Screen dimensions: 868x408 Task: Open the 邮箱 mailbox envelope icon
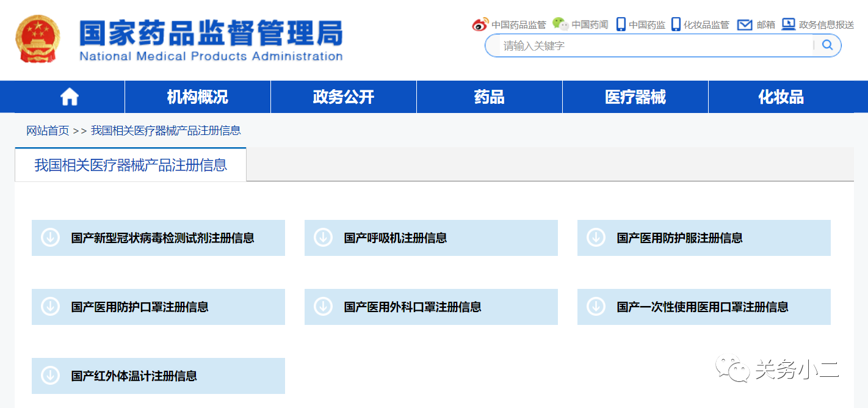click(x=745, y=24)
